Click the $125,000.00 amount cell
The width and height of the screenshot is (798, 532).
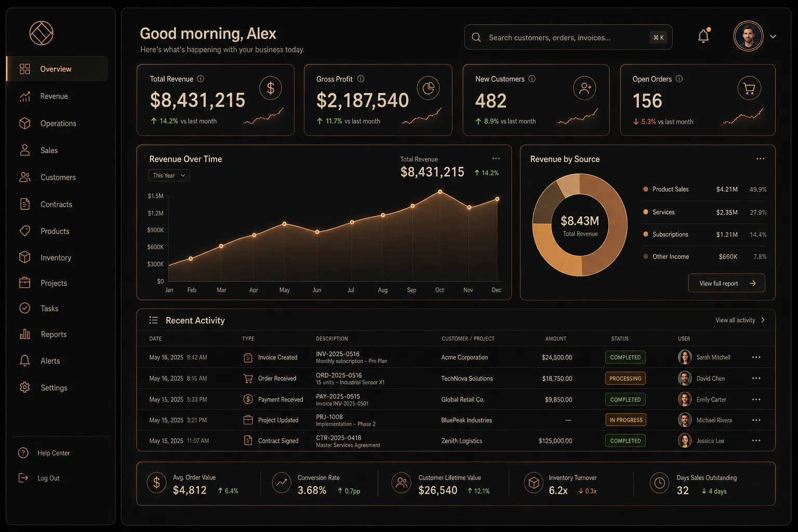point(555,441)
